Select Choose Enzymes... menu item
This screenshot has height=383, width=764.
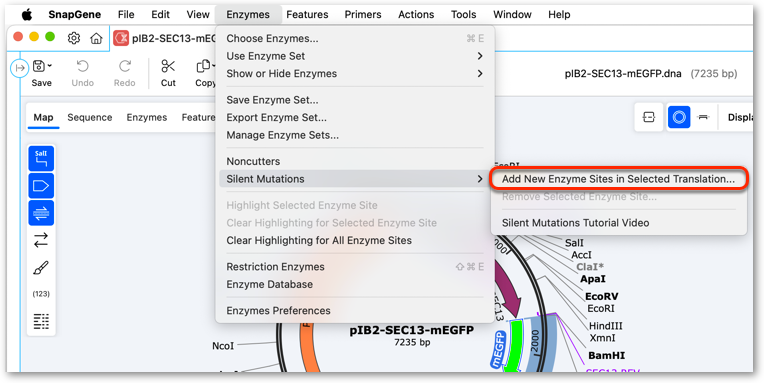355,38
